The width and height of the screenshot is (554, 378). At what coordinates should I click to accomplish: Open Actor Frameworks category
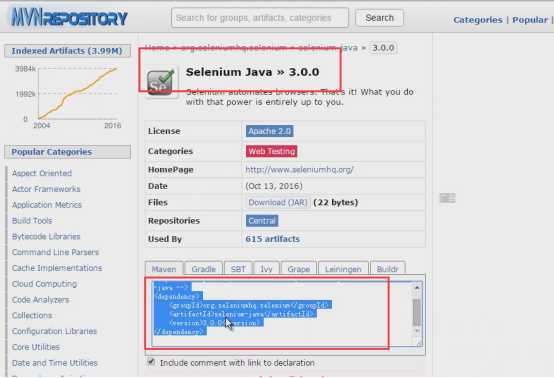pyautogui.click(x=46, y=189)
